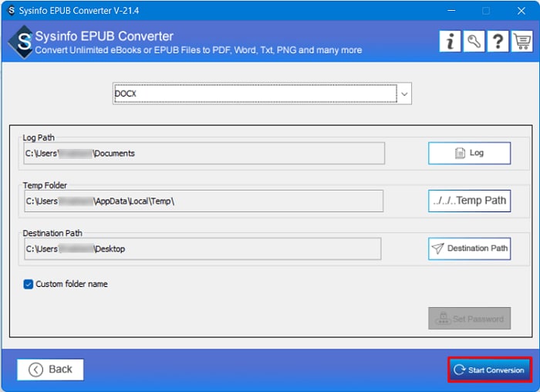
Task: Click the Destination Path button
Action: pyautogui.click(x=469, y=248)
